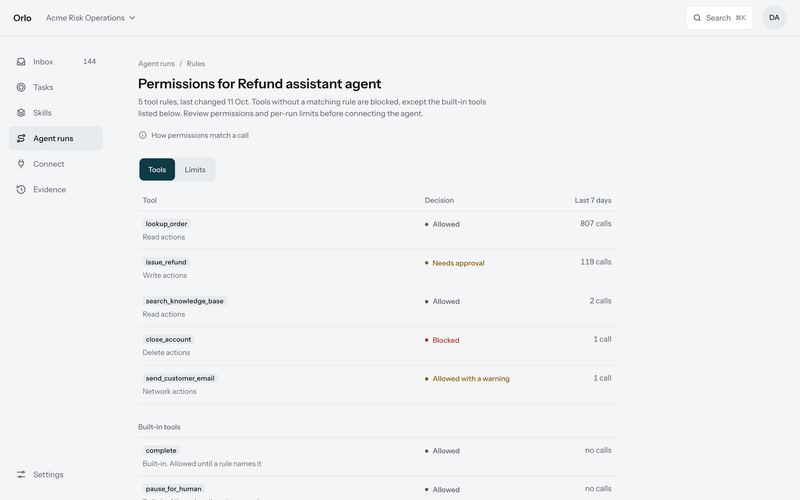Viewport: 800px width, 500px height.
Task: Click the info icon beside How permissions match
Action: [143, 135]
